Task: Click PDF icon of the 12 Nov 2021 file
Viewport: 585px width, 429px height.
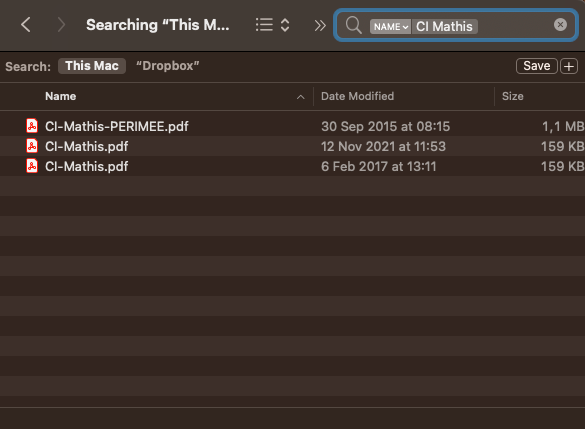Action: (x=32, y=146)
